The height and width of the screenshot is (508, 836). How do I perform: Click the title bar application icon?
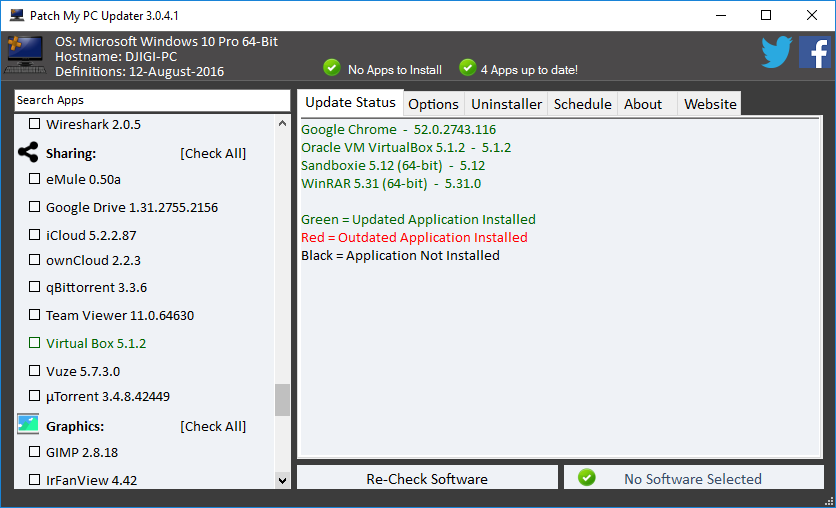(17, 15)
